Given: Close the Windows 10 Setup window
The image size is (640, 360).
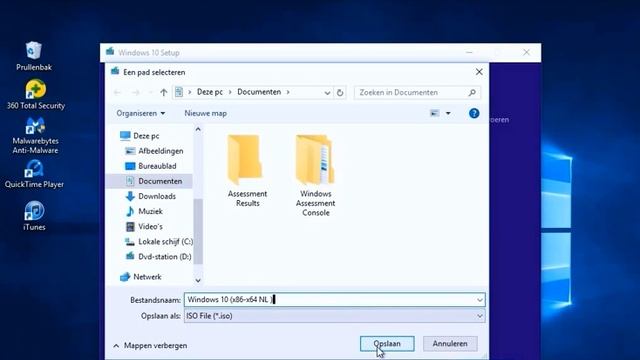Looking at the screenshot, I should 527,52.
